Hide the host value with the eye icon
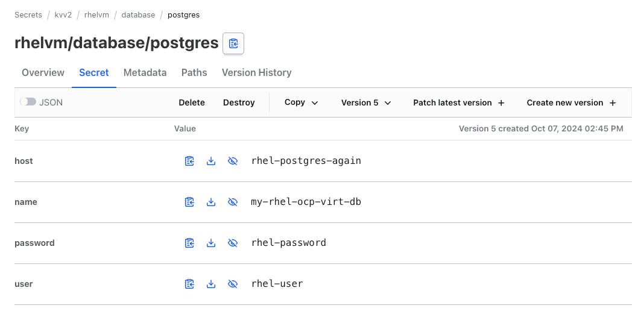This screenshot has height=311, width=644. click(x=233, y=161)
